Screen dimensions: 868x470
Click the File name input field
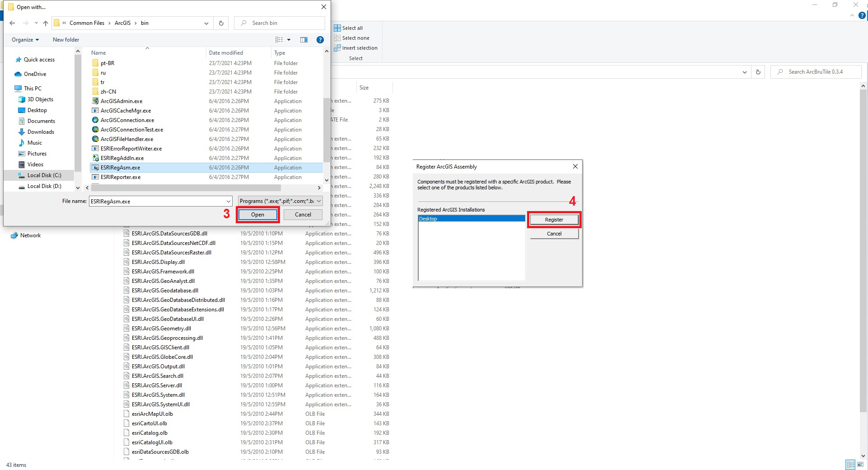[157, 201]
